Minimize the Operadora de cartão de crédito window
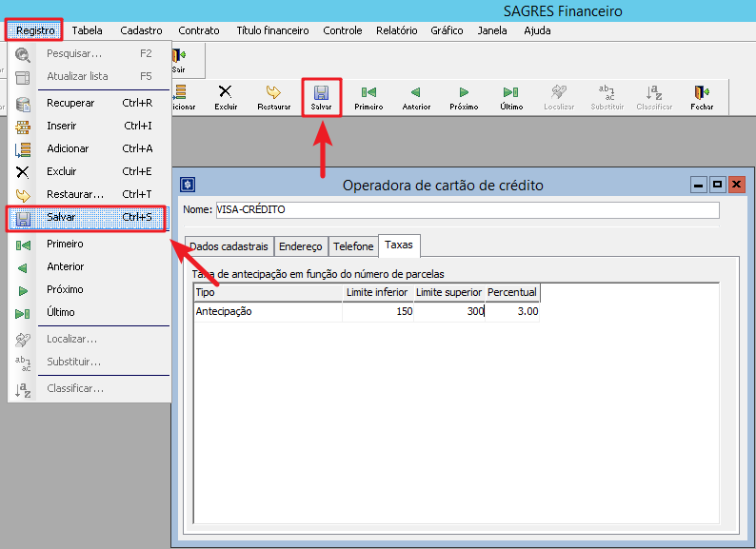 (698, 185)
